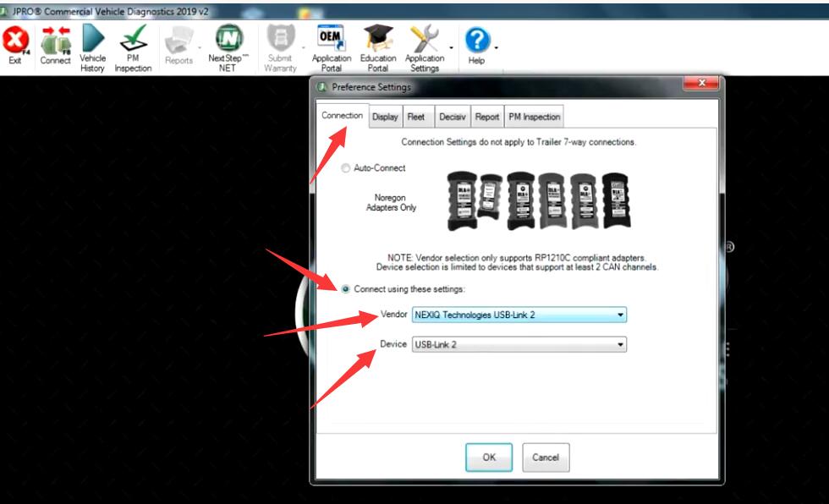Image resolution: width=829 pixels, height=504 pixels.
Task: Select the Auto-Connect radio button
Action: coord(345,168)
